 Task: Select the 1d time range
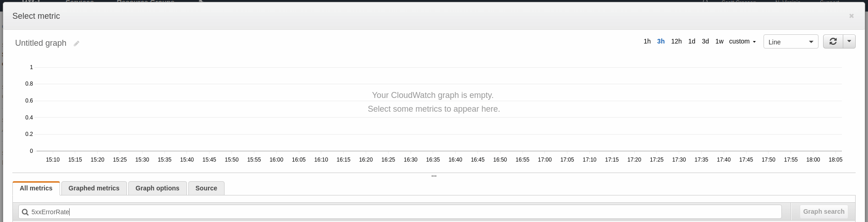692,41
